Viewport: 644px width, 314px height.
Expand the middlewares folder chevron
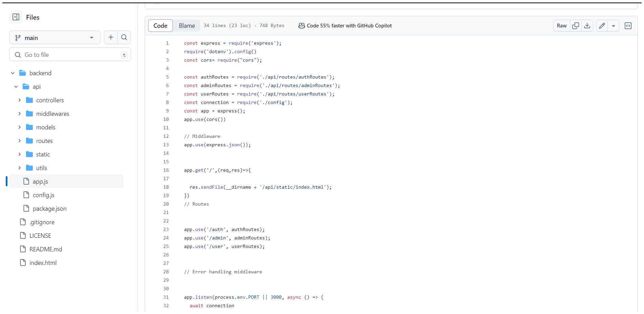20,114
